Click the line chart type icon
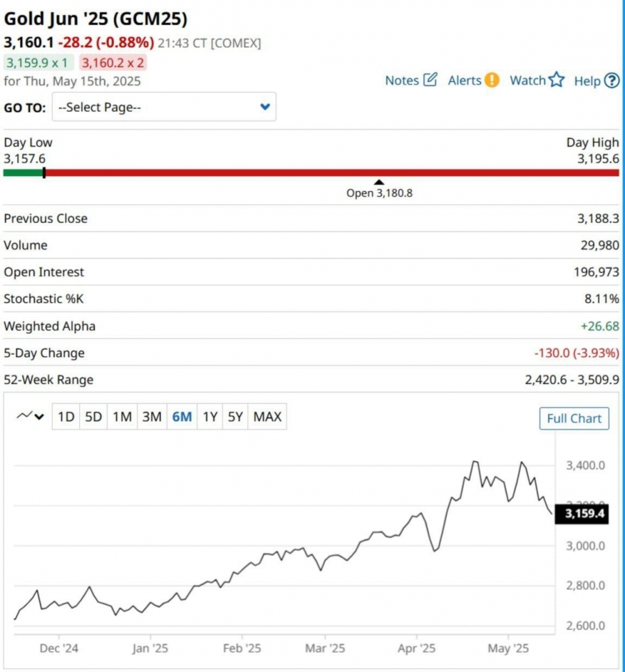 click(24, 416)
